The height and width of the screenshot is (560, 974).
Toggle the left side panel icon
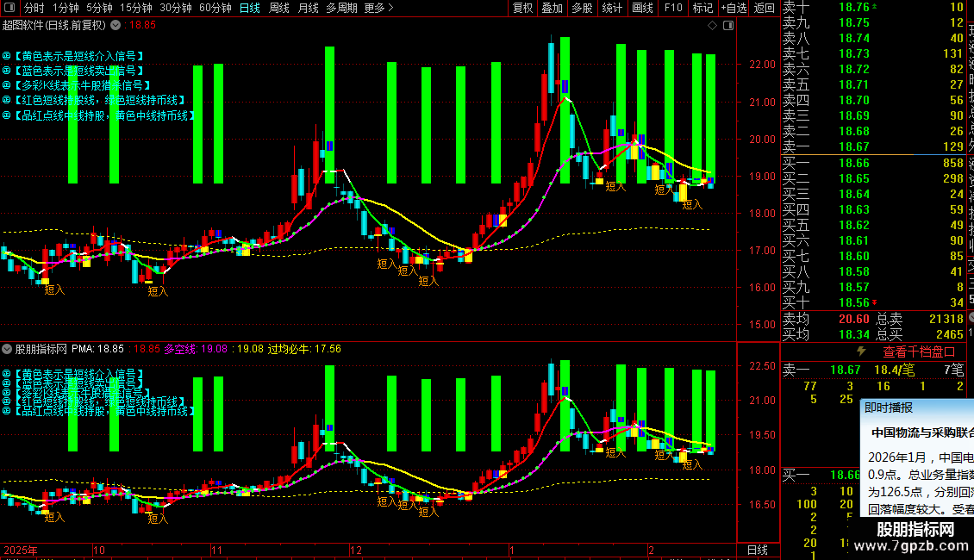point(9,8)
